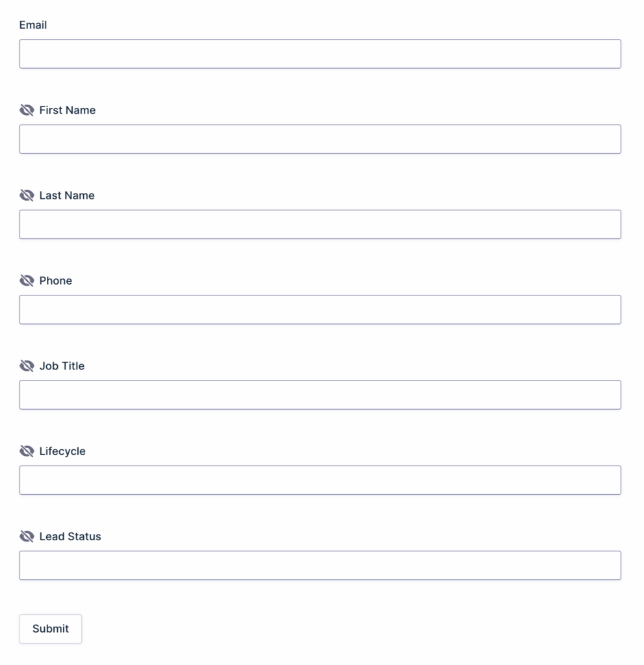Viewport: 644px width, 665px height.
Task: Click the Lifecycle label
Action: [x=63, y=451]
